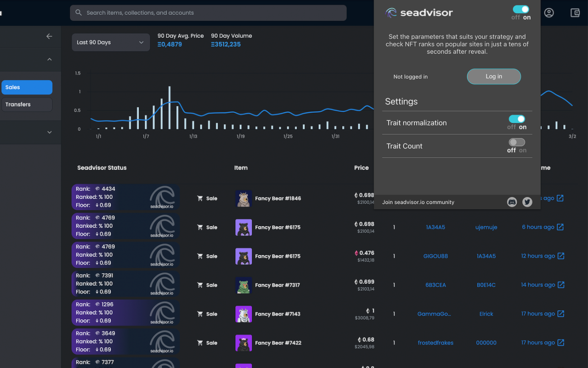Click the 90 Day Avg. Price value Ξ0,4879
The width and height of the screenshot is (588, 368).
point(170,45)
